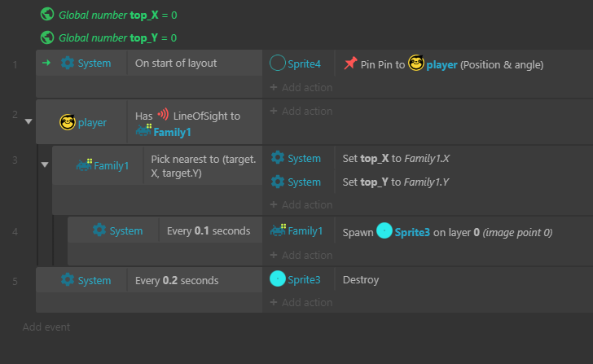
Task: Click the System gear icon in event 1
Action: tap(68, 63)
